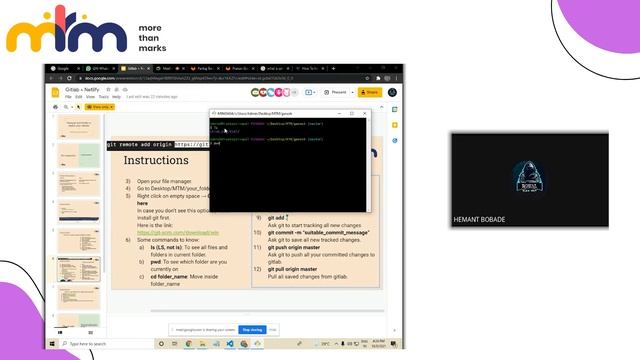Screen dimensions: 640x360
Task: Start the slideshow with Present button
Action: click(x=336, y=93)
